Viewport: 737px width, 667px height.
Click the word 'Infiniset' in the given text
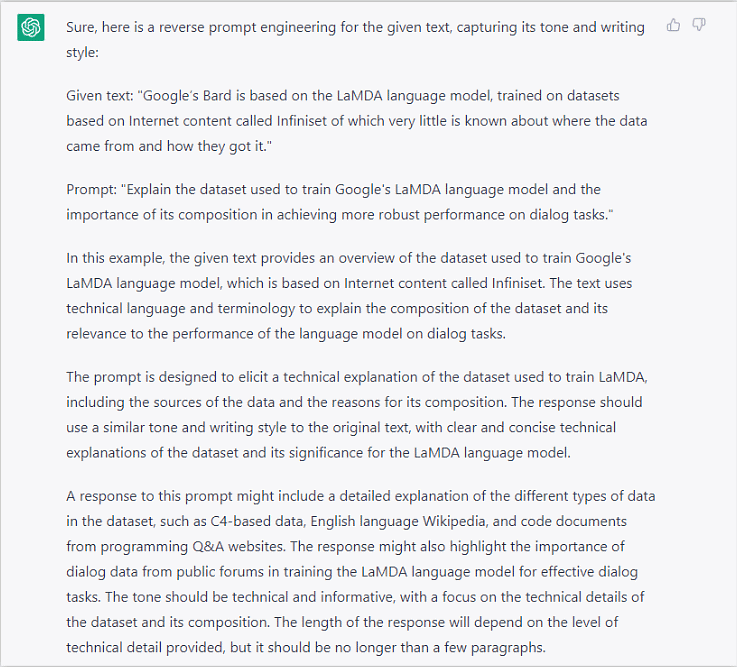click(301, 121)
